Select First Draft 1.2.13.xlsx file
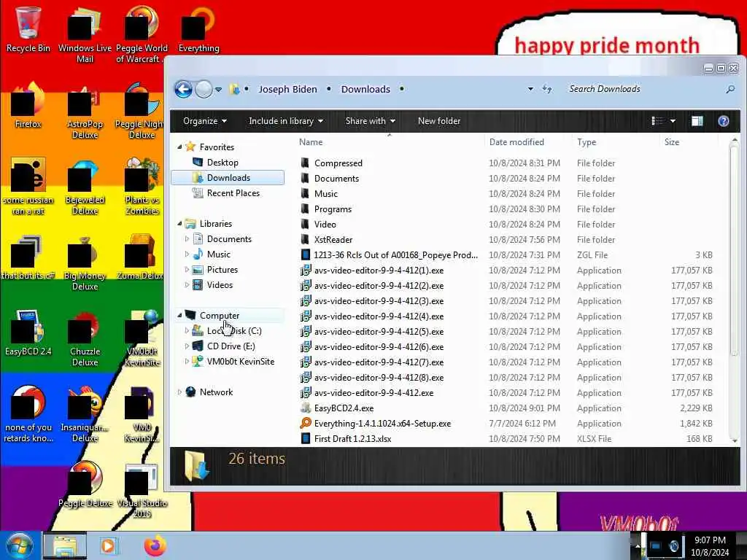This screenshot has width=747, height=560. coord(352,438)
